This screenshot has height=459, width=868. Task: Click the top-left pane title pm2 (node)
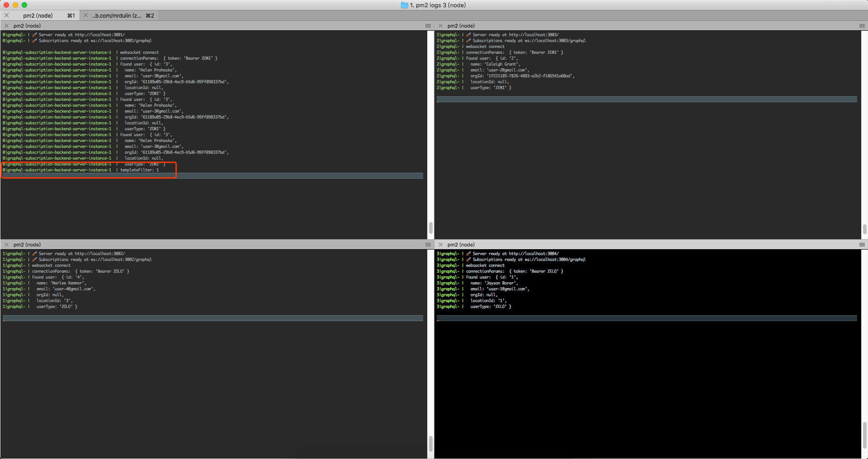[x=27, y=26]
